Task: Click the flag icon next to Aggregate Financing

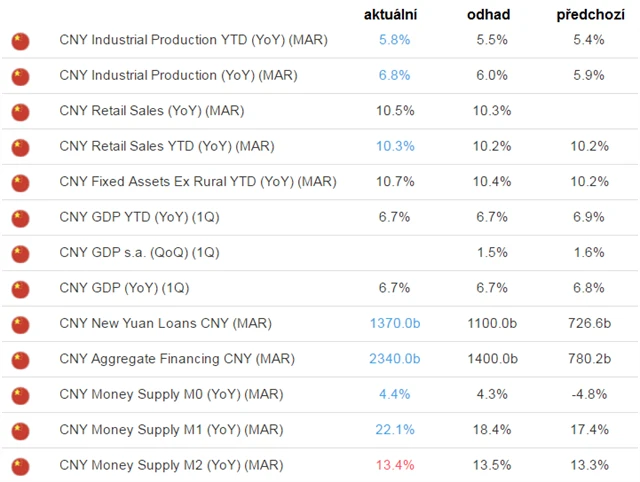Action: 20,359
